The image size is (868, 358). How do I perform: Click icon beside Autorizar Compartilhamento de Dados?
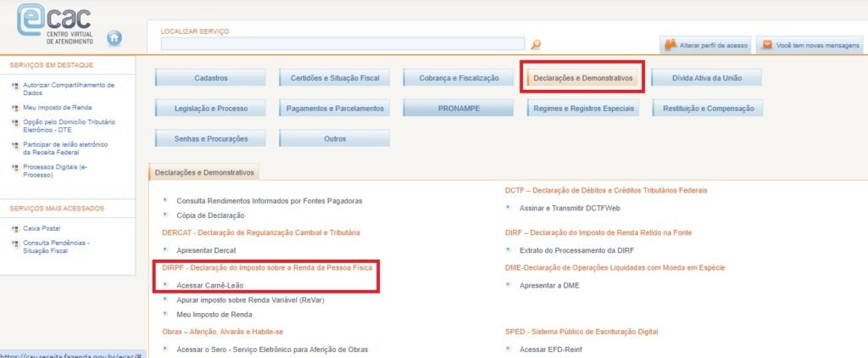click(15, 86)
